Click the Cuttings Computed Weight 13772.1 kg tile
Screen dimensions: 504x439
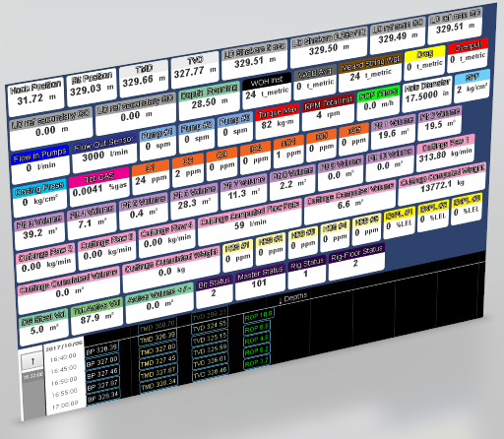pos(442,184)
